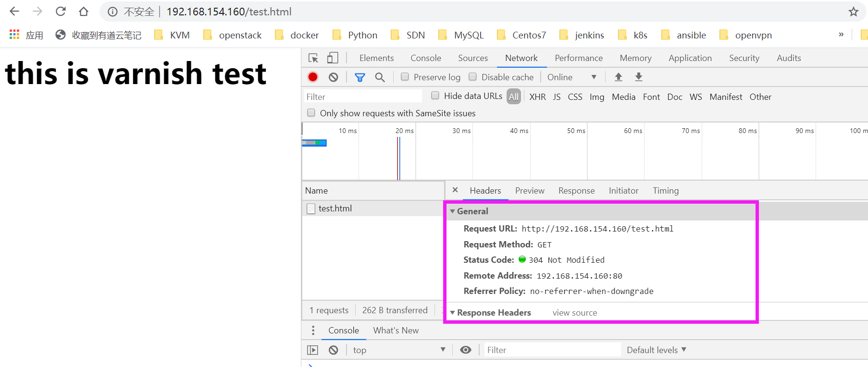Open the jenkins bookmark folder
The image size is (868, 367).
coord(582,35)
